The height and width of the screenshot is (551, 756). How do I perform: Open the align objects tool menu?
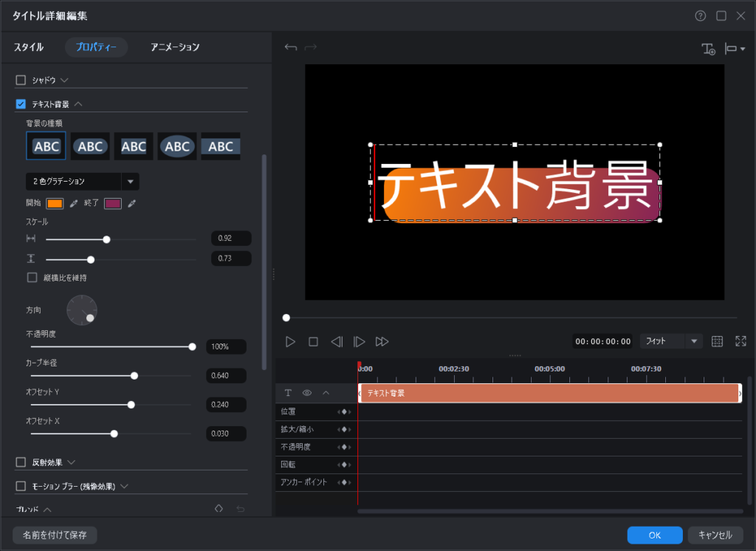pos(735,49)
